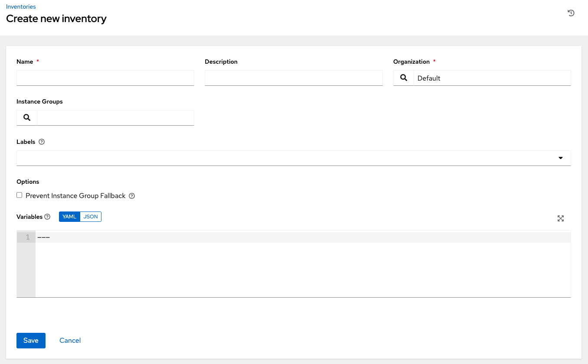This screenshot has height=364, width=588.
Task: Show the Labels help tooltip icon
Action: pos(41,142)
